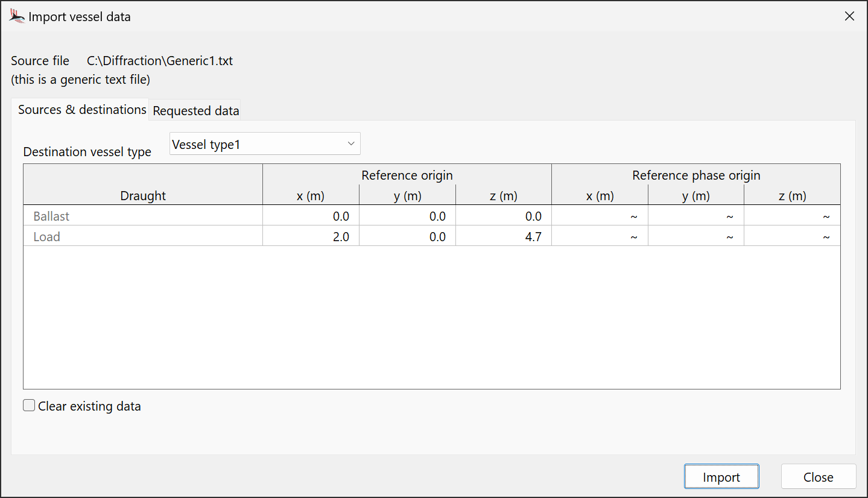The image size is (868, 498).
Task: Select Ballast reference phase origin x cell
Action: (x=600, y=216)
